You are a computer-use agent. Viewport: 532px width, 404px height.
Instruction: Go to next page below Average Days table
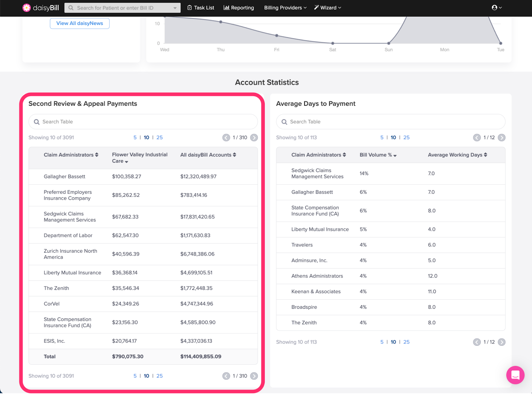point(502,342)
